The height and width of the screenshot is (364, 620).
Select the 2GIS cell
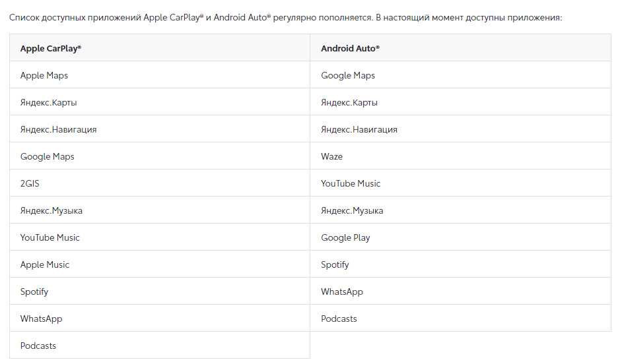pyautogui.click(x=30, y=183)
